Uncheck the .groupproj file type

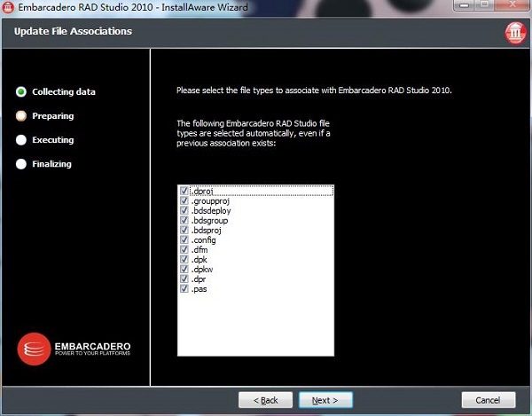click(184, 200)
